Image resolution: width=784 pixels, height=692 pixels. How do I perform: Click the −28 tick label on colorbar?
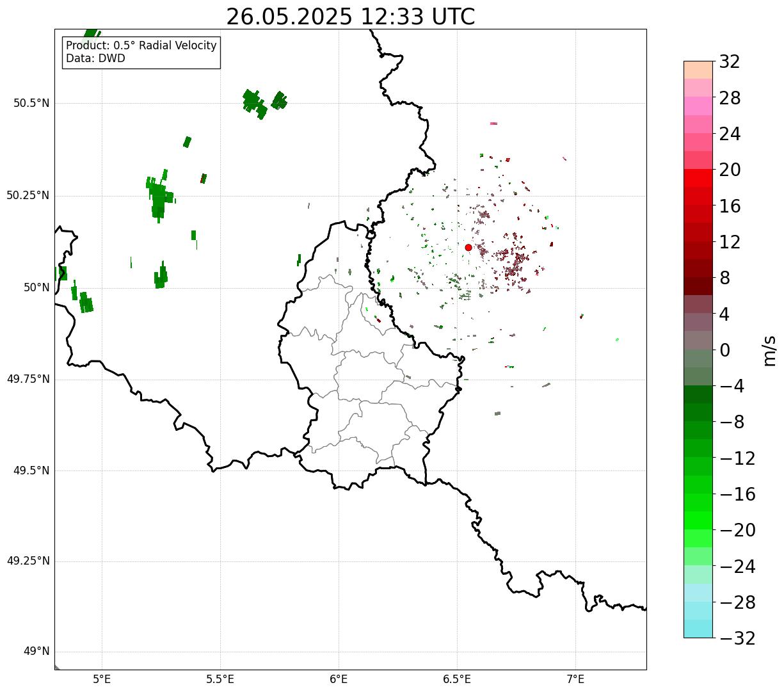pyautogui.click(x=737, y=602)
